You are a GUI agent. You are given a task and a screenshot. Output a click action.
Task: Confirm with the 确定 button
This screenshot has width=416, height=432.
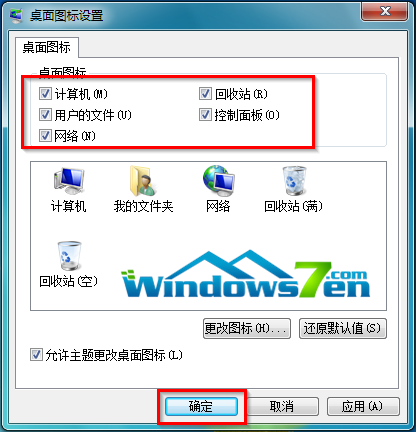click(x=201, y=406)
